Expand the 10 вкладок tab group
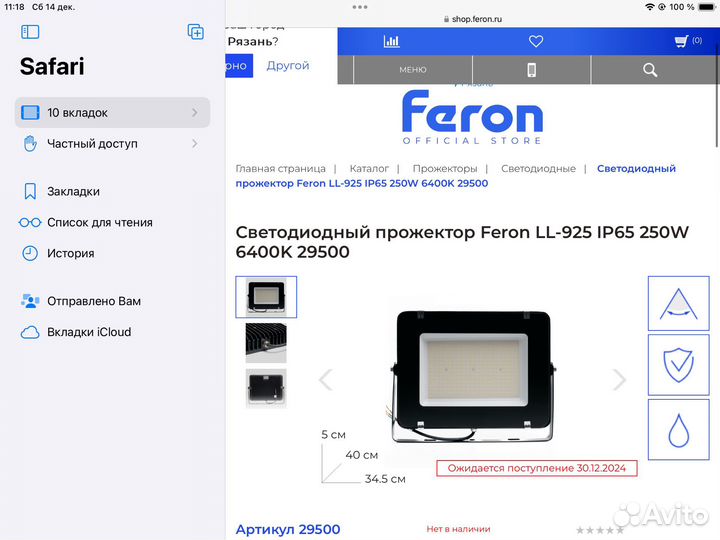This screenshot has height=540, width=720. click(x=112, y=112)
